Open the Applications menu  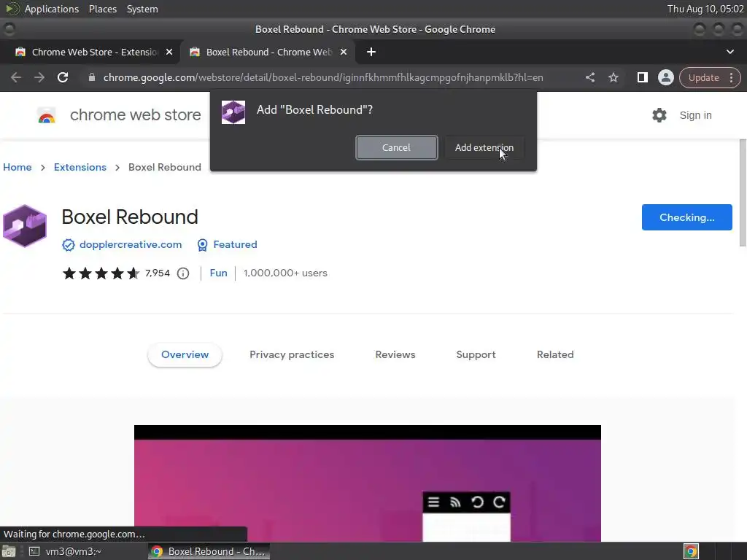click(52, 9)
